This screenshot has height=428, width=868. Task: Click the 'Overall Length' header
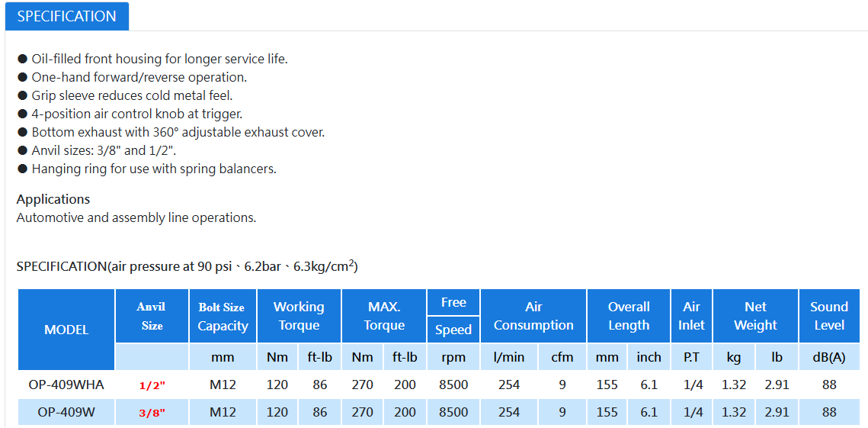629,316
